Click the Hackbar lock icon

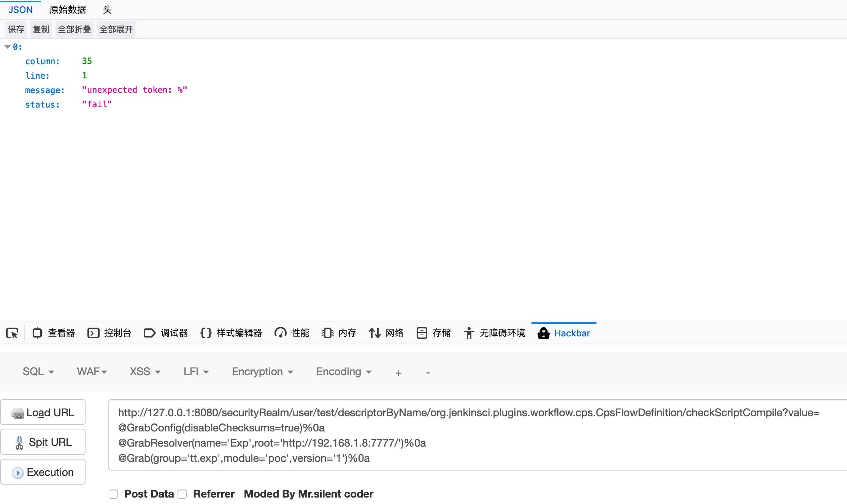[543, 333]
